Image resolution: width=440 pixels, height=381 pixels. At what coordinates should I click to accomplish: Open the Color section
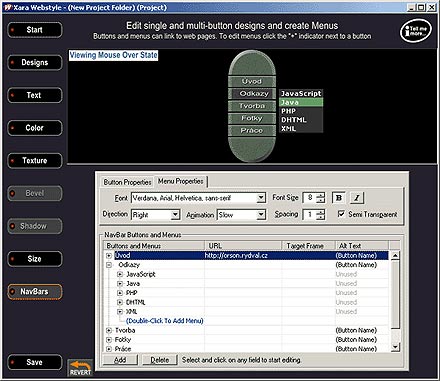[x=35, y=128]
